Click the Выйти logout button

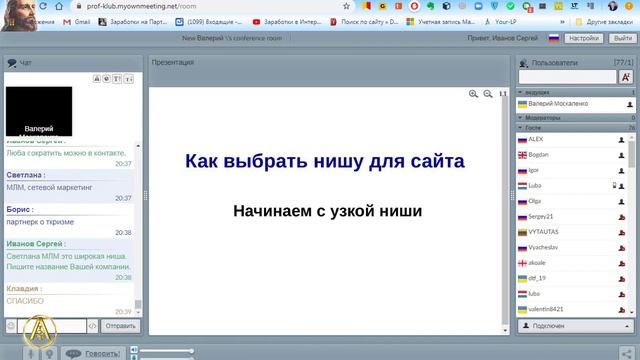623,38
